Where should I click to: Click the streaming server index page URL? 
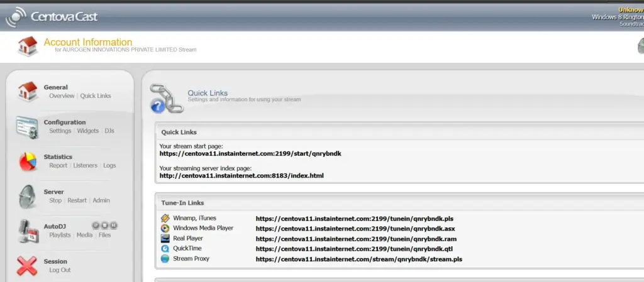point(241,176)
